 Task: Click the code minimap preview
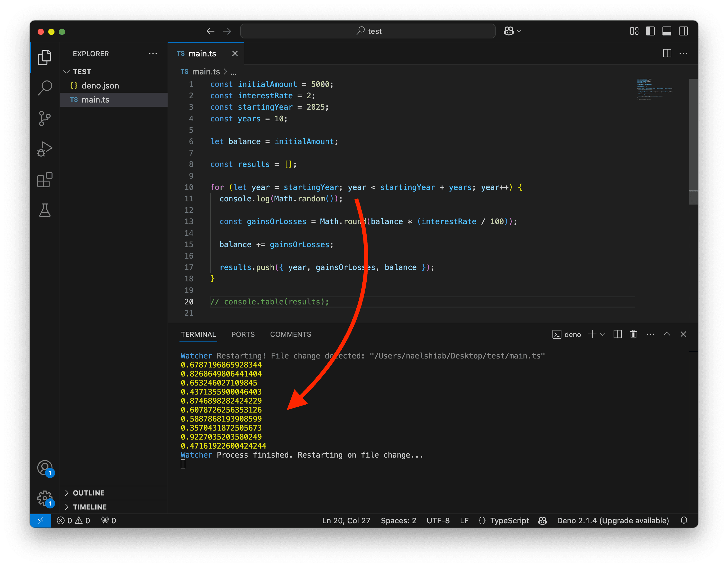click(654, 89)
